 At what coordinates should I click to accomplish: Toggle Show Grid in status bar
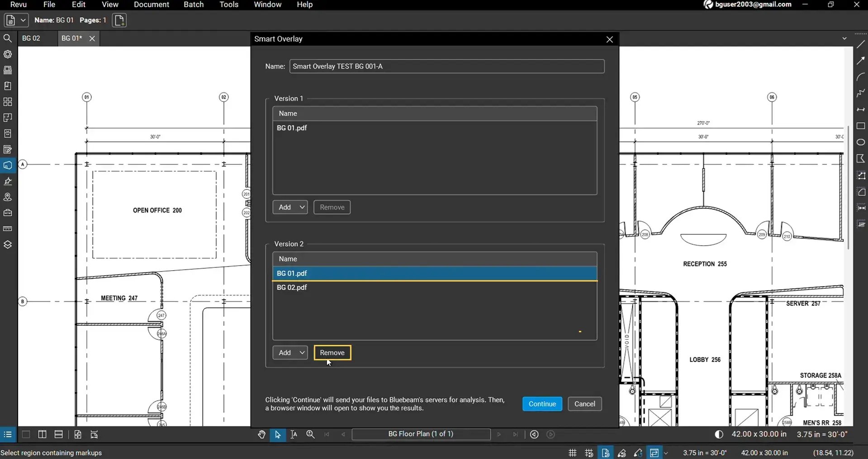pos(573,453)
